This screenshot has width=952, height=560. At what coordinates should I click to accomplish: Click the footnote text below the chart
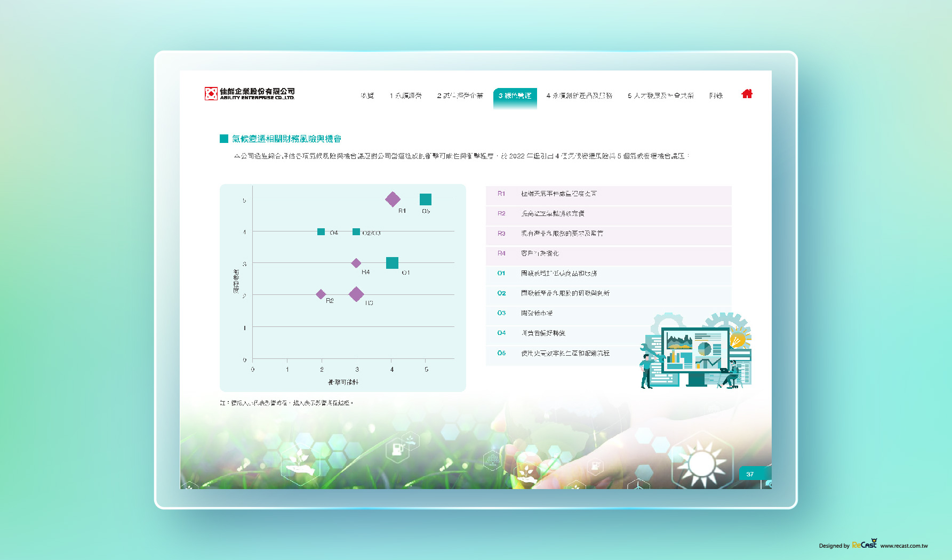click(286, 403)
